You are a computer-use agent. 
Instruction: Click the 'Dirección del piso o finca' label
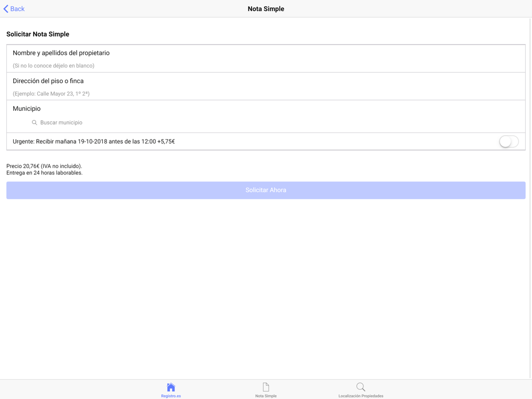[x=48, y=81]
